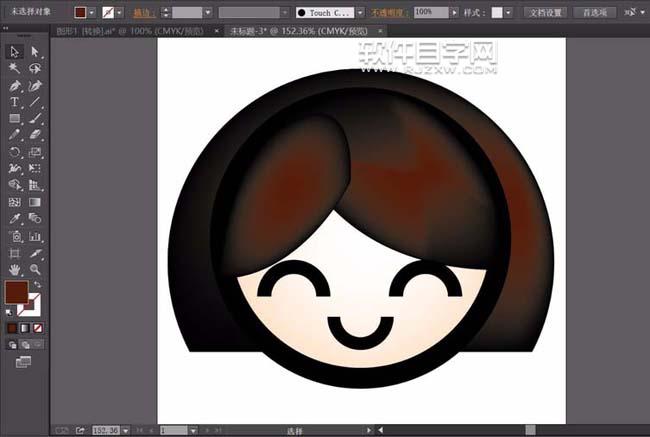Choose the Pen tool
This screenshot has height=437, width=650.
(x=15, y=85)
